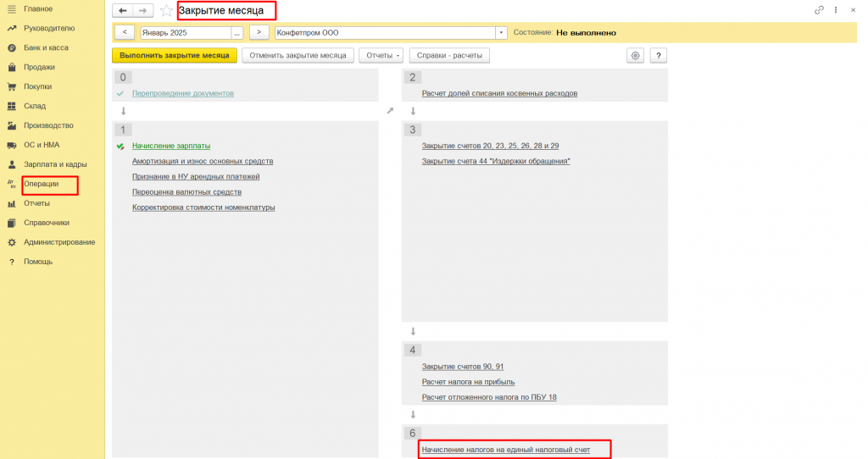The height and width of the screenshot is (459, 868).
Task: Open help with the toolbar question mark button
Action: 658,55
